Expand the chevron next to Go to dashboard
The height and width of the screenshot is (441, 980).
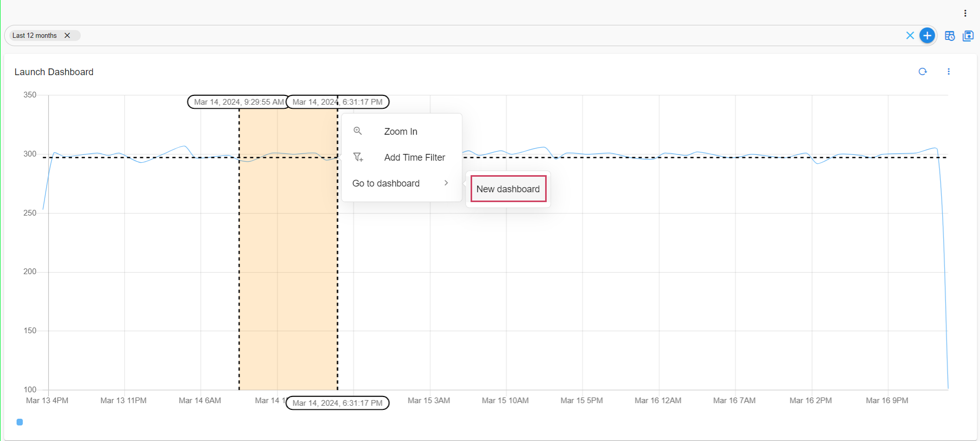tap(446, 183)
